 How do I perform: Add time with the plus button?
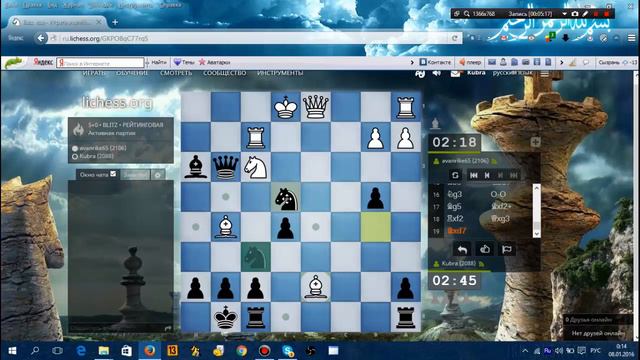(536, 142)
